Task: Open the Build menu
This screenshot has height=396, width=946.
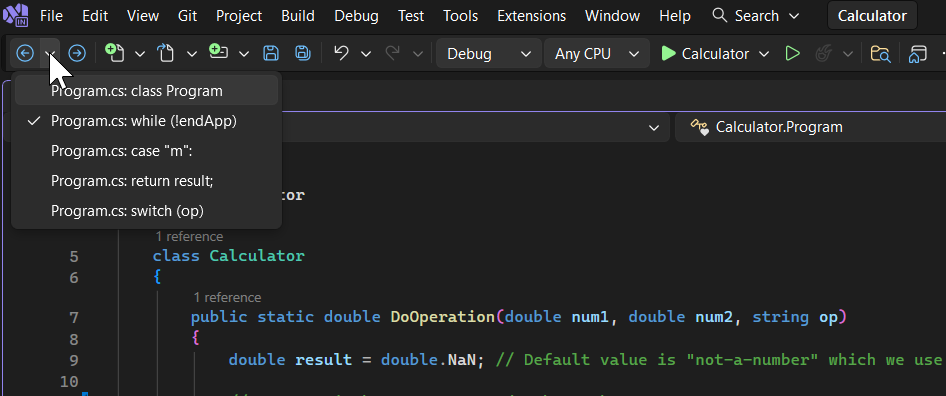Action: pyautogui.click(x=298, y=16)
